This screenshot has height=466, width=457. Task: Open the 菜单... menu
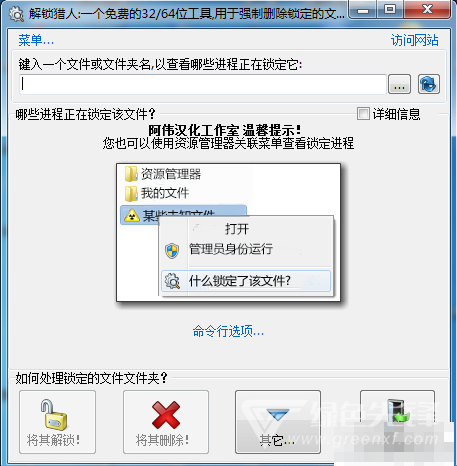coord(36,40)
